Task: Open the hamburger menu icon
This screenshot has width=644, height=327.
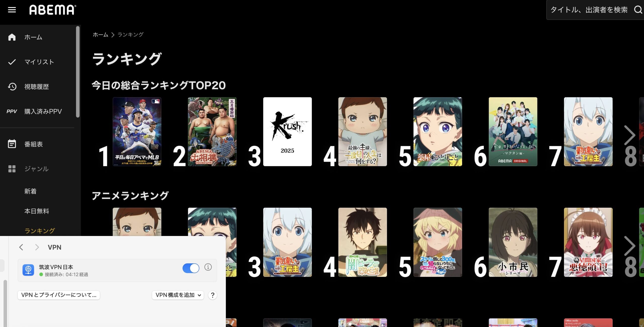Action: (12, 10)
